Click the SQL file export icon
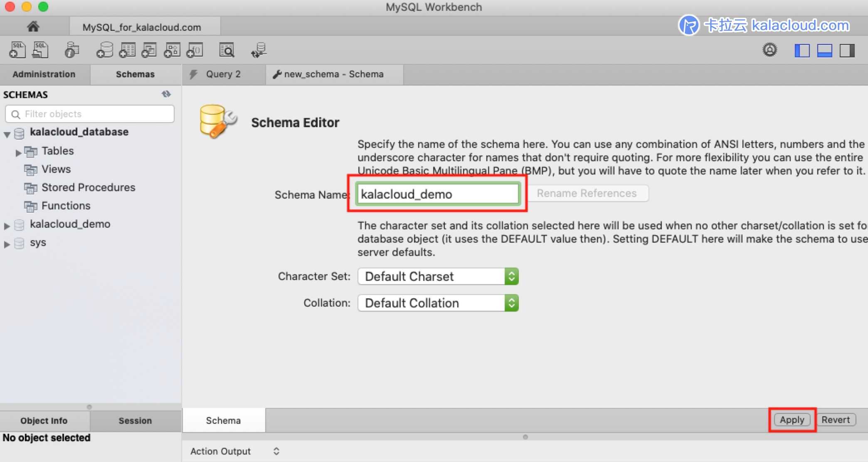Viewport: 868px width, 462px height. [x=41, y=50]
